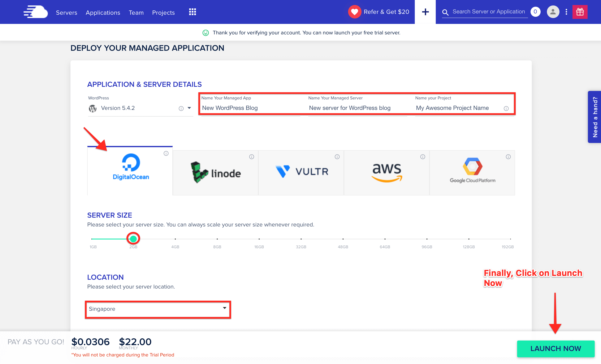Select Linode as provider
Viewport: 601px width, 364px height.
click(x=216, y=173)
